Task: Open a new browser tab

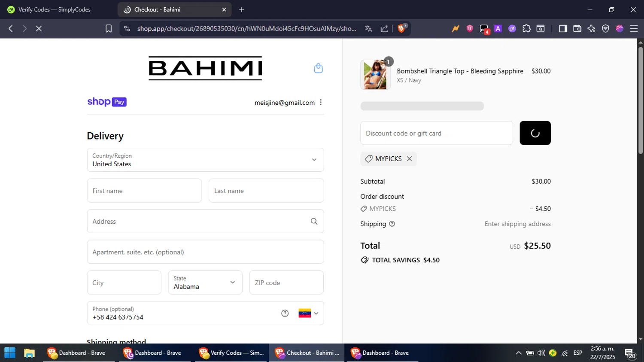Action: coord(242,9)
